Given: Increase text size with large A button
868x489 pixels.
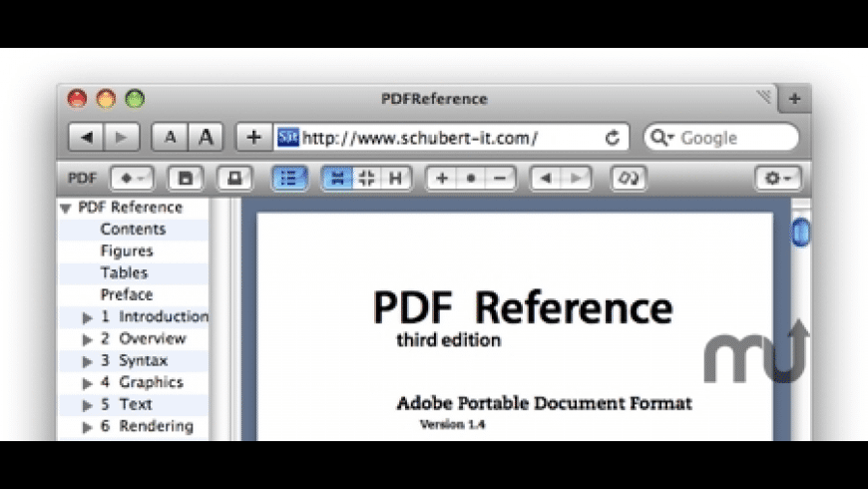Looking at the screenshot, I should [x=206, y=137].
